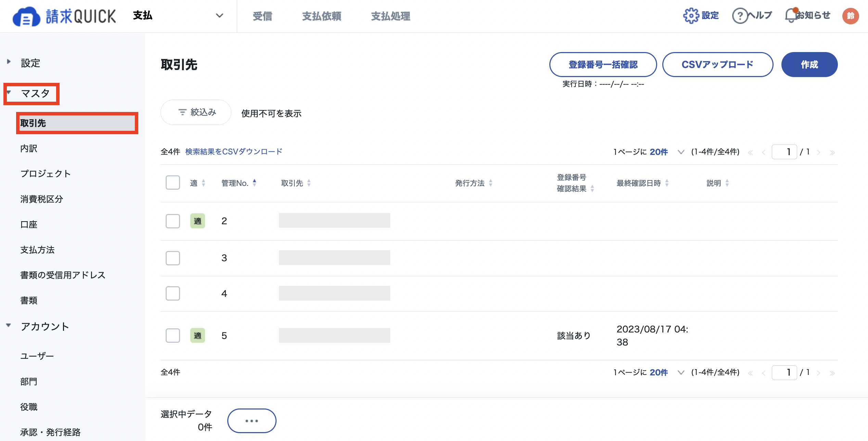
Task: Download 検索結果をCSVダウンロード link
Action: tap(234, 152)
